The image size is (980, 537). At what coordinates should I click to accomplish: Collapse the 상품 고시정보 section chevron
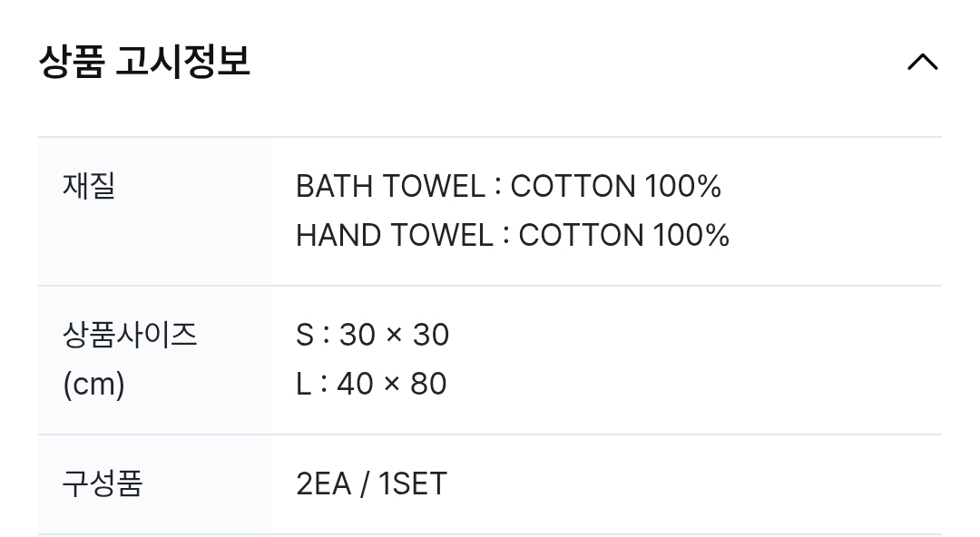coord(922,63)
